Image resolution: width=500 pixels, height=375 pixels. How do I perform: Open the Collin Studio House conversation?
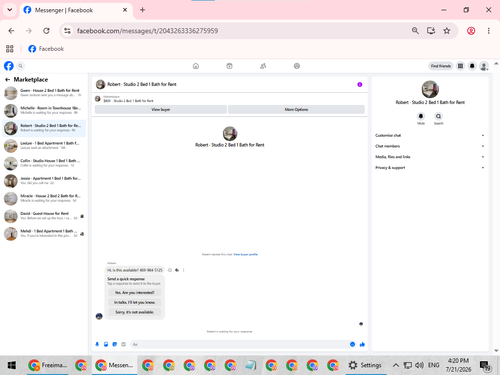[x=44, y=163]
